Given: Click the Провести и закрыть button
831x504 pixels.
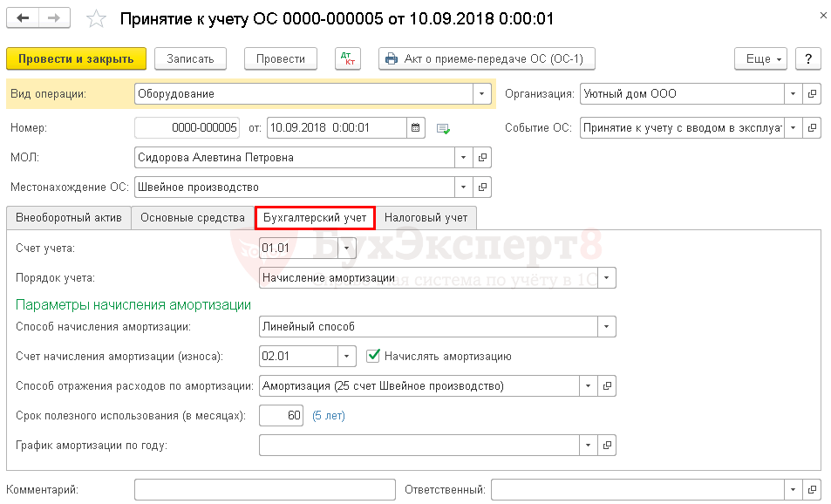Looking at the screenshot, I should [76, 58].
